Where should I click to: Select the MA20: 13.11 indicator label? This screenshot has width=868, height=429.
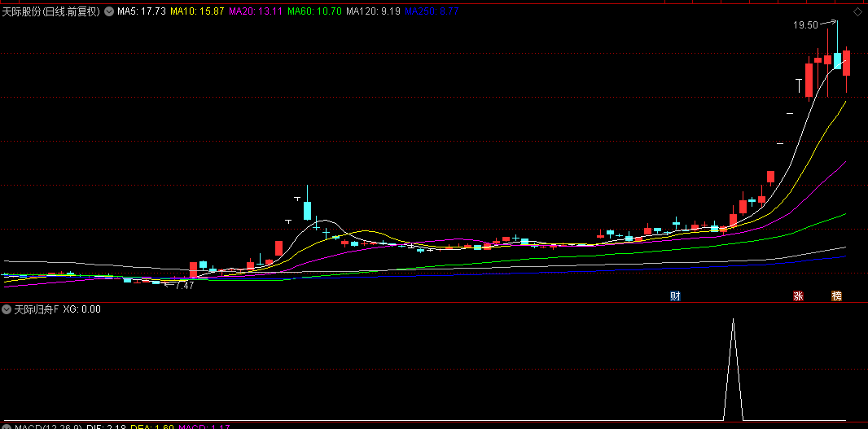[x=256, y=11]
